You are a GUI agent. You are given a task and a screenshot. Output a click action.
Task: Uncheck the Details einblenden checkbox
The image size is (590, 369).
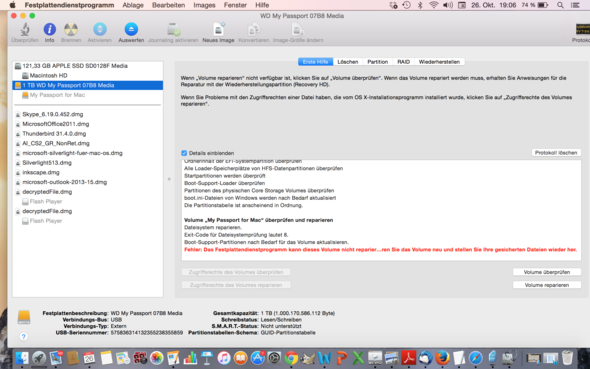click(x=184, y=153)
